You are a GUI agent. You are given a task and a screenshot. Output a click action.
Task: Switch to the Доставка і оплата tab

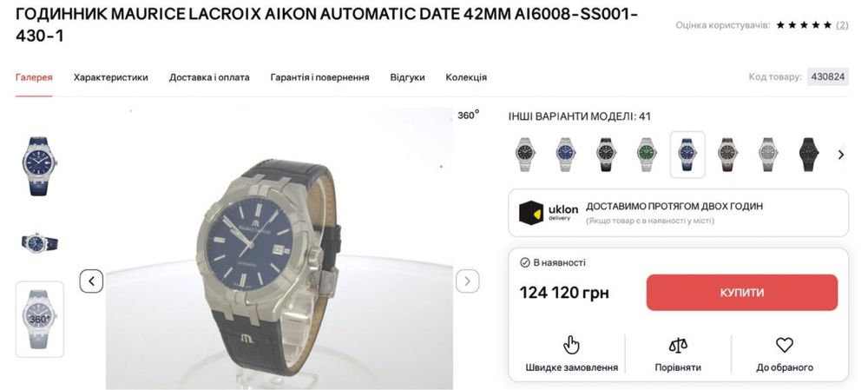click(209, 77)
